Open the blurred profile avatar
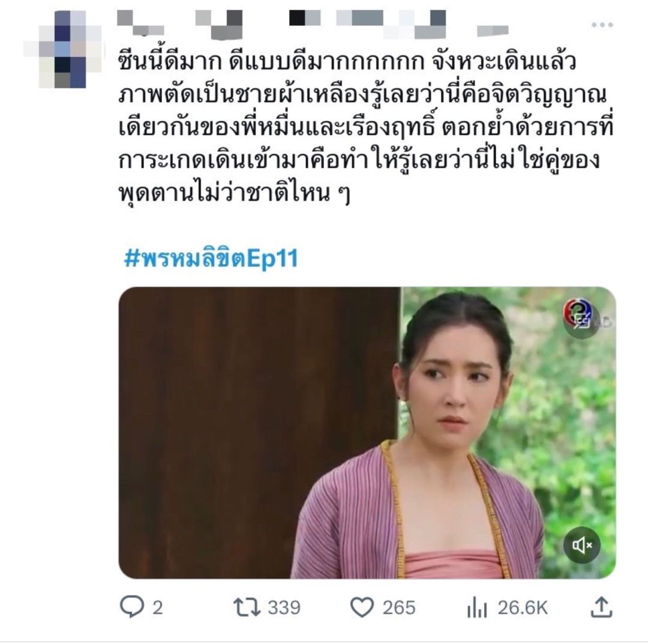 click(62, 49)
